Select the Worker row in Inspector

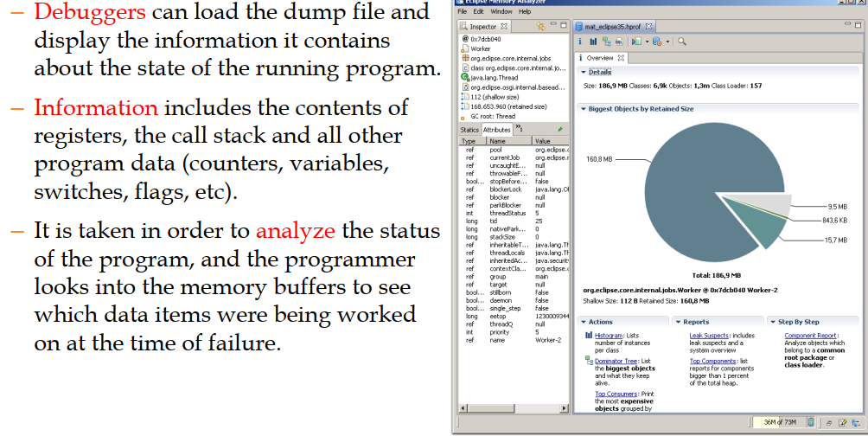click(514, 48)
